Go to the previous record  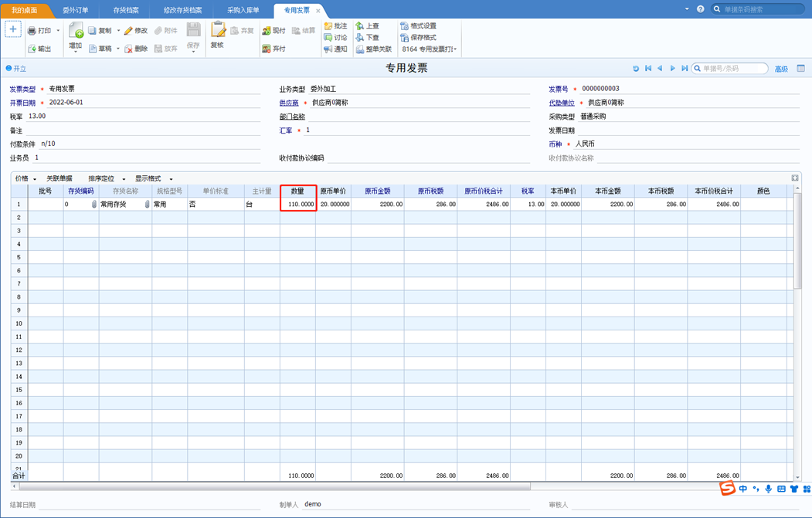click(661, 68)
